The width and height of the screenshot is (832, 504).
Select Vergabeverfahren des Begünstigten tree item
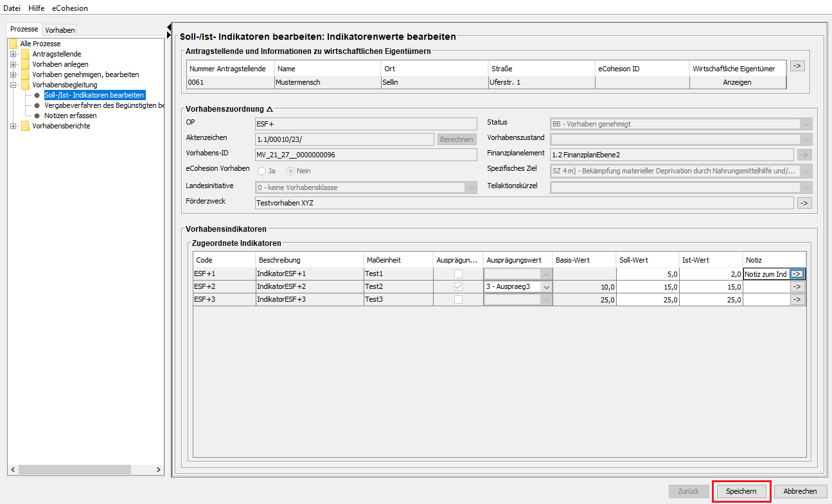pyautogui.click(x=103, y=105)
